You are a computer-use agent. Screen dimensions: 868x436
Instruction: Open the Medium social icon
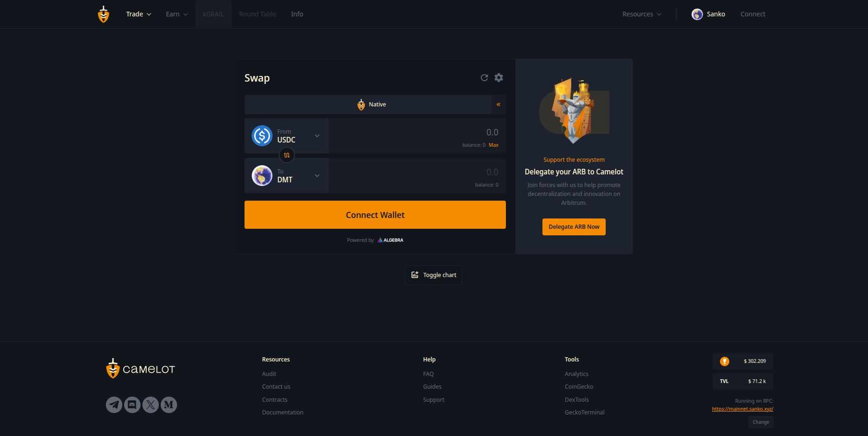pos(169,405)
